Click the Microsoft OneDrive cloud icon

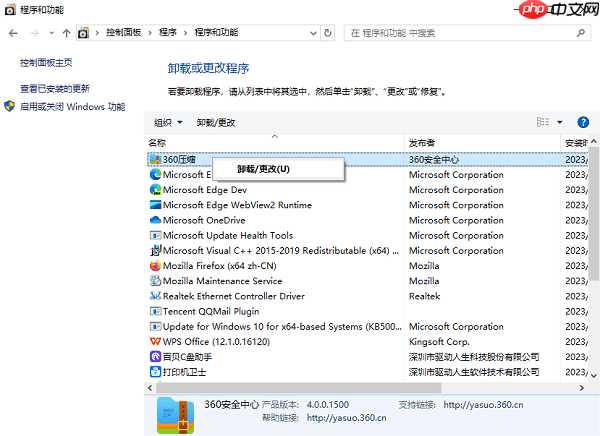(155, 220)
